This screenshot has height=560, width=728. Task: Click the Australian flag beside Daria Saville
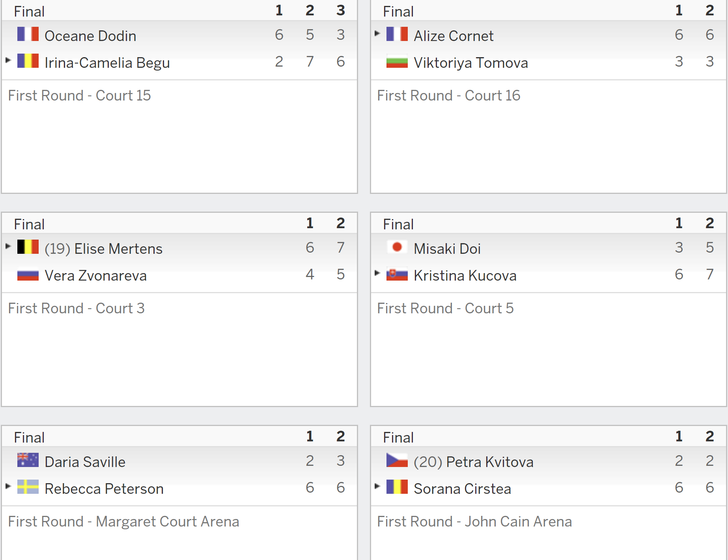pyautogui.click(x=28, y=460)
